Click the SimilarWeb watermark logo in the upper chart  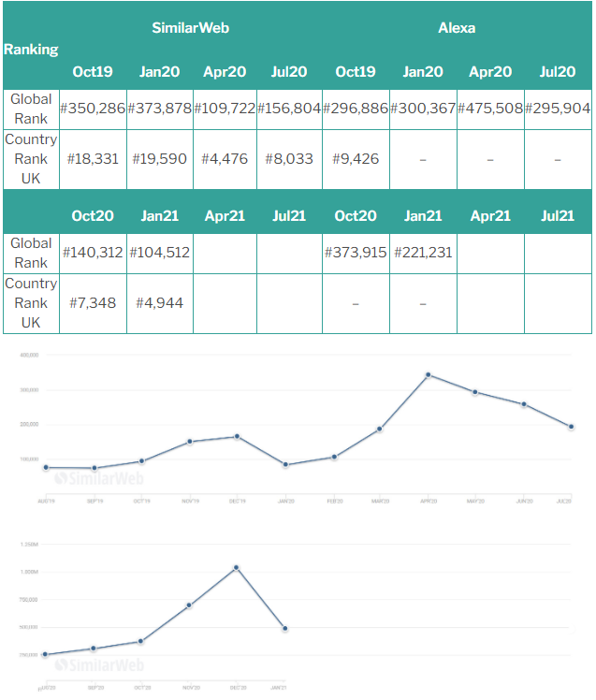point(98,477)
